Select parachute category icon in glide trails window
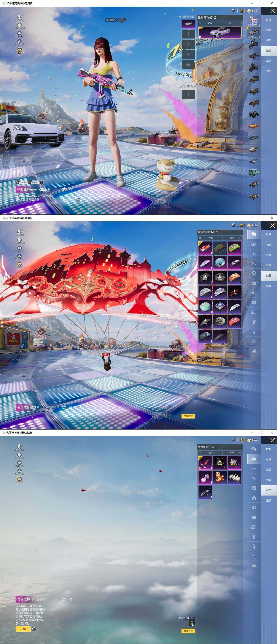 pyautogui.click(x=253, y=449)
